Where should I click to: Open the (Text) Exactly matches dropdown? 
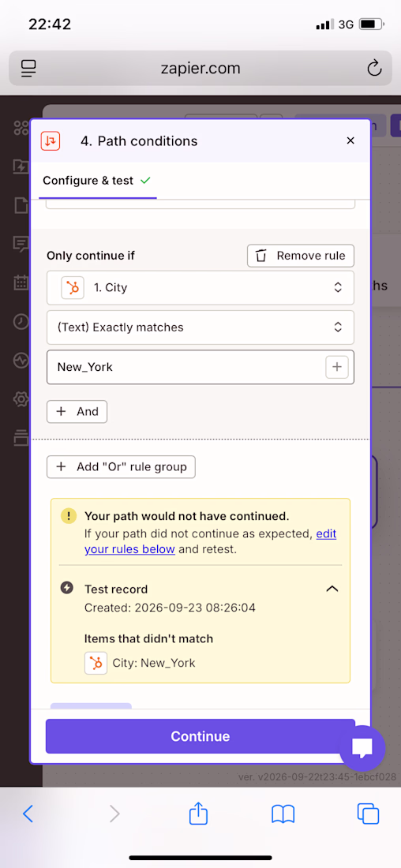tap(200, 327)
